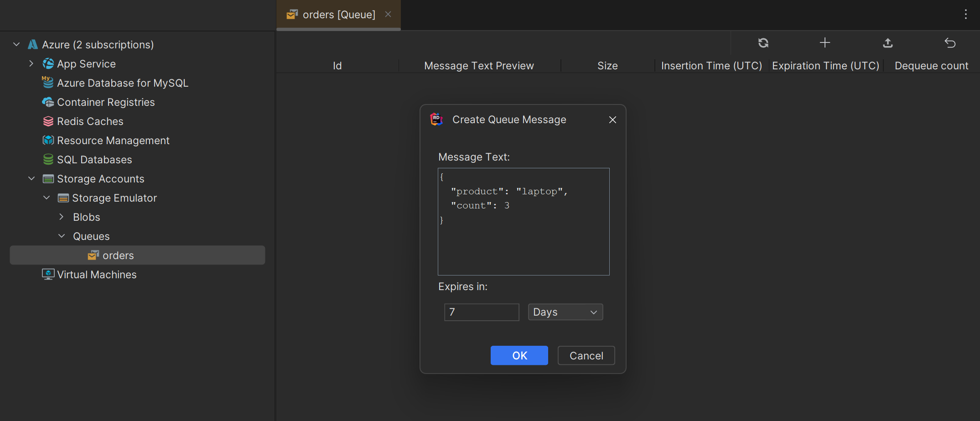Click the Resource Management icon
980x421 pixels.
[x=47, y=140]
